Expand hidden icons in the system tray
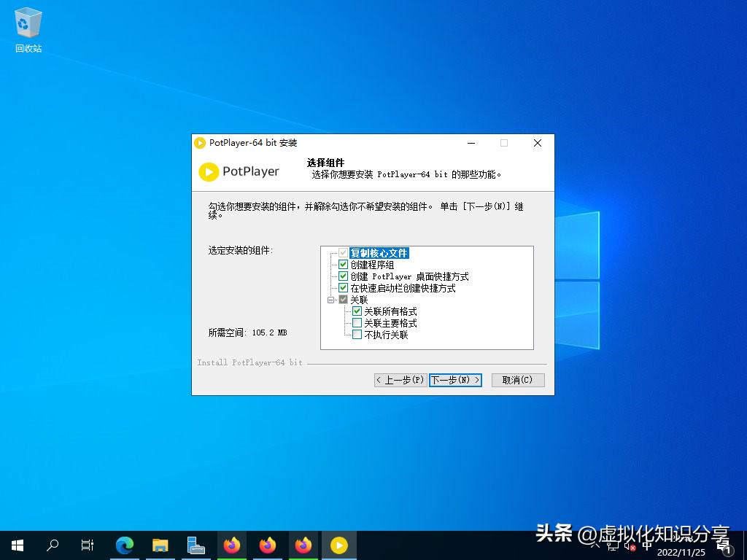Image resolution: width=747 pixels, height=560 pixels. click(595, 545)
